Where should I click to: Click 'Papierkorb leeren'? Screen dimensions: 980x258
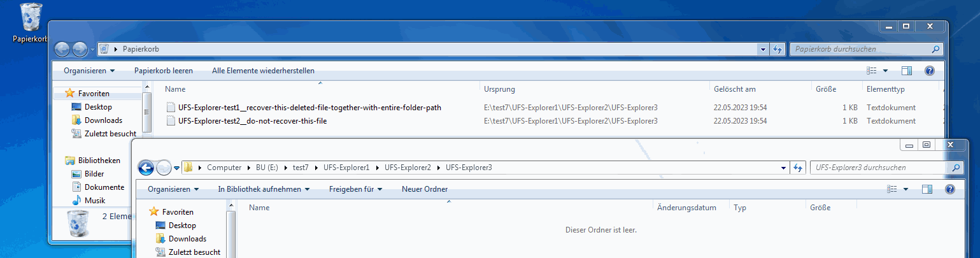(164, 71)
